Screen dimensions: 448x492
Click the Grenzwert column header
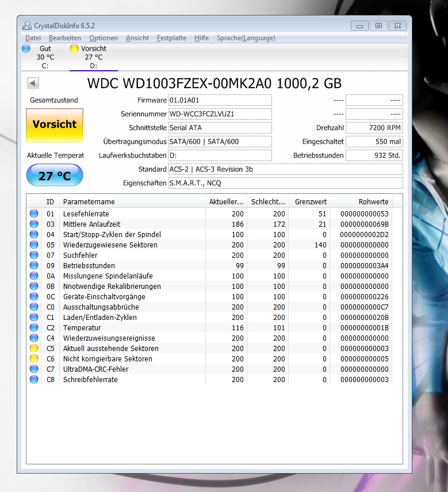(309, 202)
